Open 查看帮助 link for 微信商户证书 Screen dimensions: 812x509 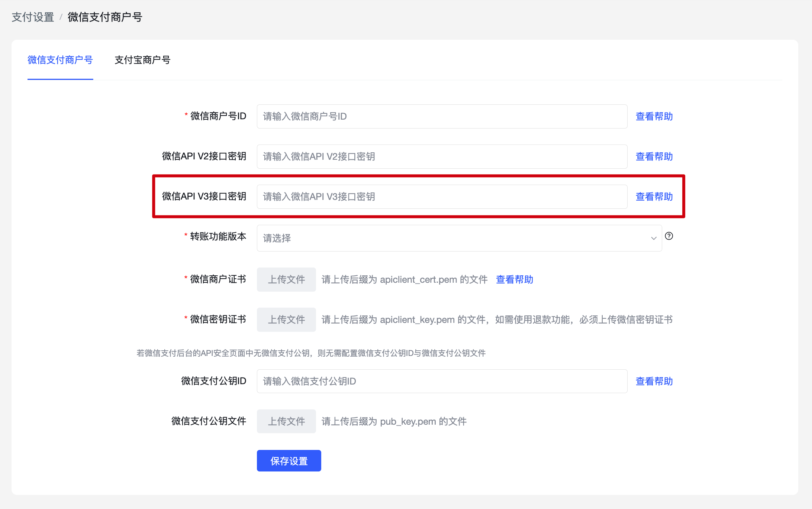(515, 279)
